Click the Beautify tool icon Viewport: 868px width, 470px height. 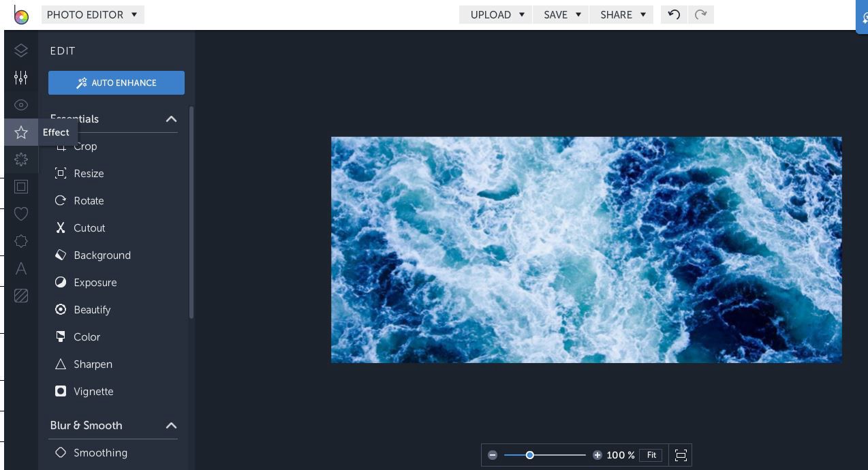coord(61,309)
